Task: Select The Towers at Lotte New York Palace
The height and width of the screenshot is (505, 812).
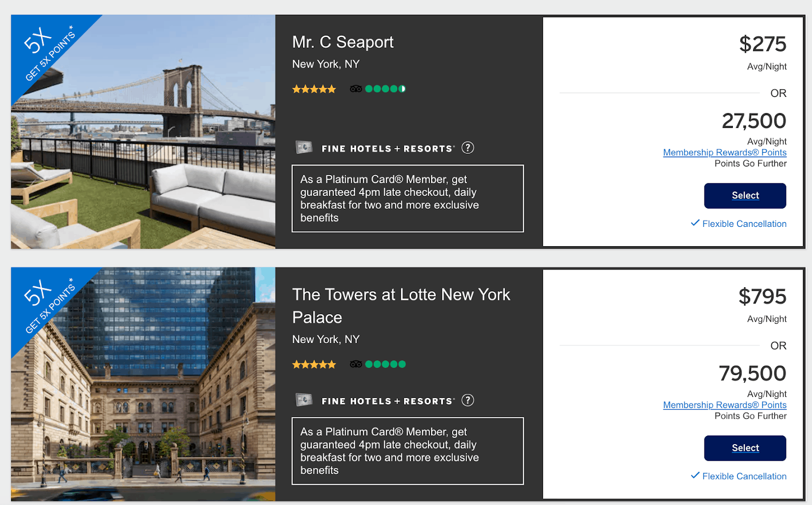Action: pyautogui.click(x=745, y=448)
